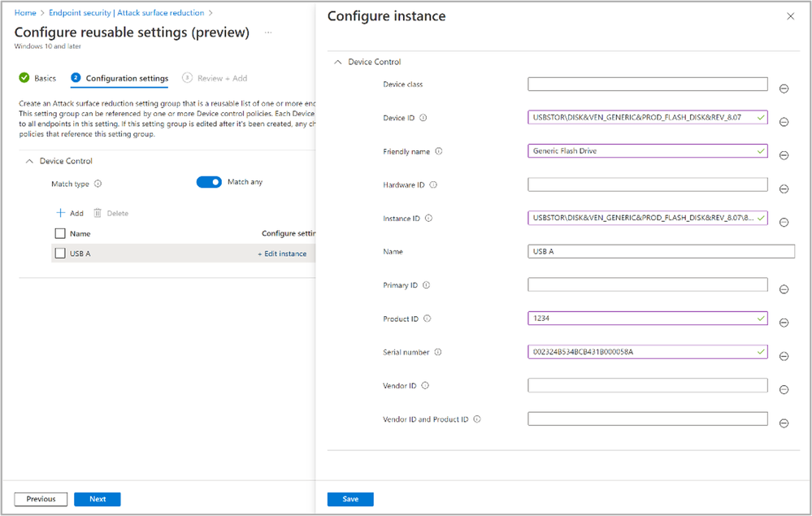
Task: Edit the Serial number field
Action: tap(647, 351)
